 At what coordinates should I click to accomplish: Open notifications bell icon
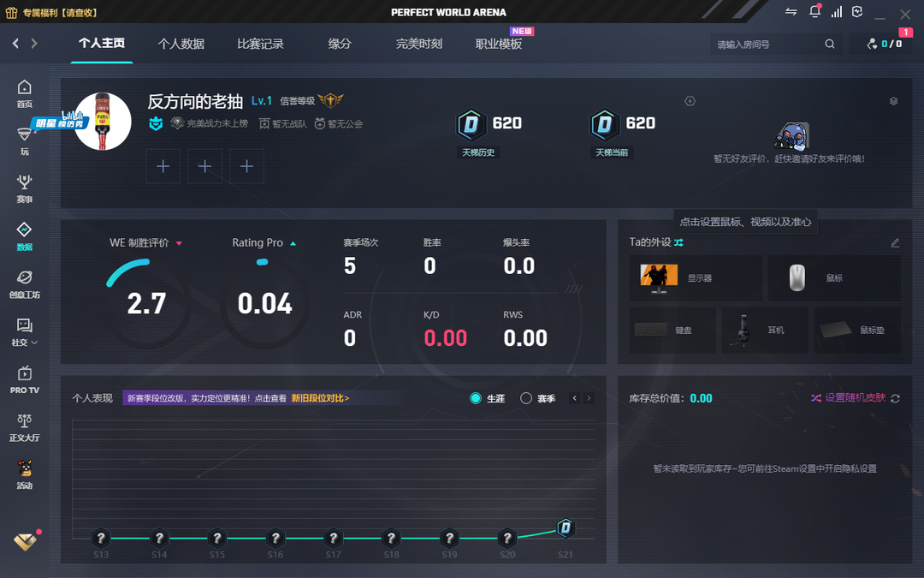coord(815,12)
